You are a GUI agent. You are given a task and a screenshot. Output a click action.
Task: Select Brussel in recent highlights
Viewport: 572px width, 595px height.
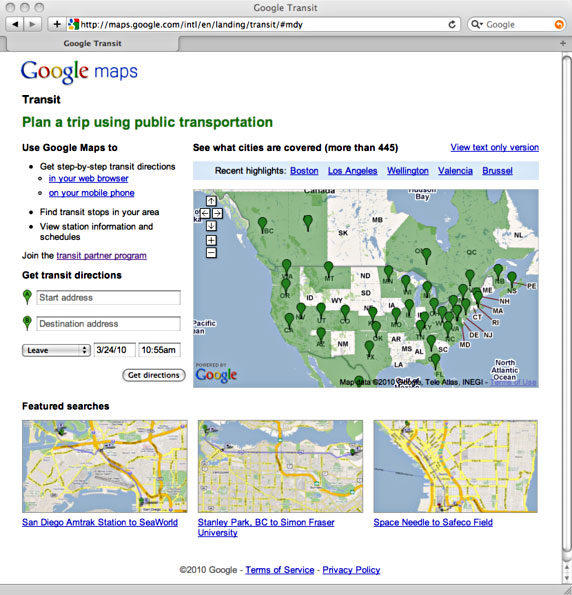click(497, 171)
